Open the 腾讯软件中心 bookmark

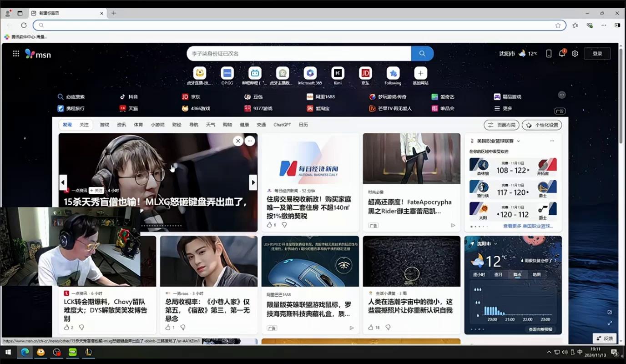coord(25,37)
